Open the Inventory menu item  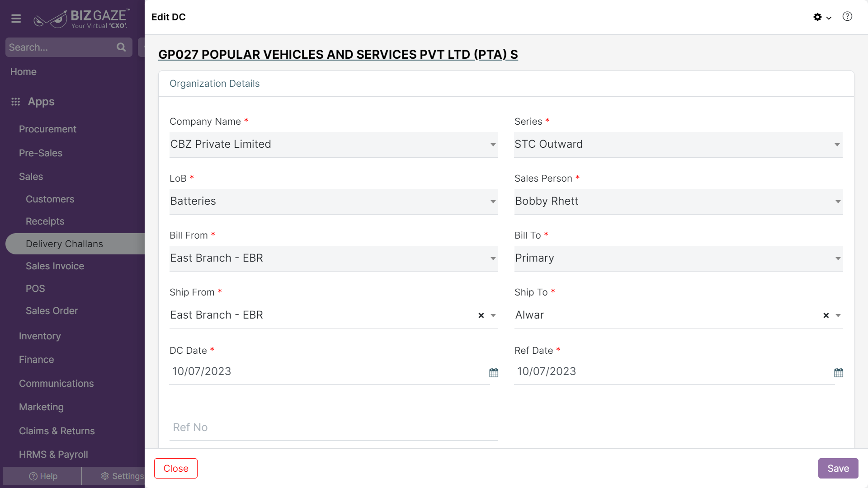[40, 336]
